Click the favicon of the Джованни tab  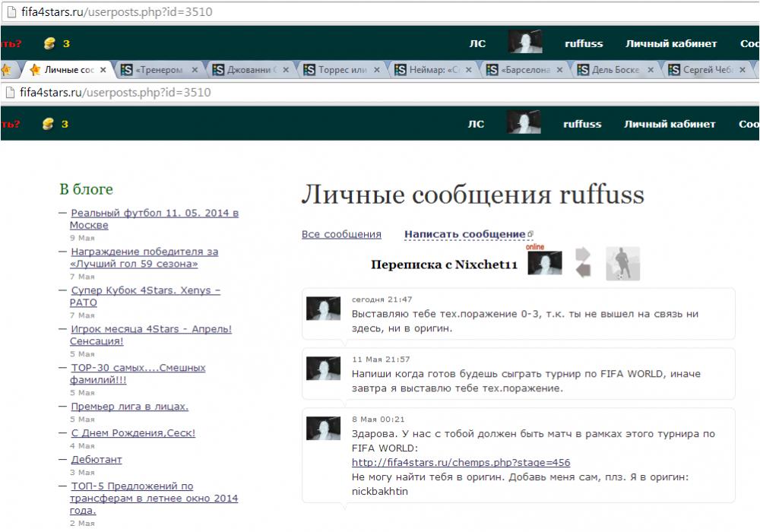click(x=219, y=70)
